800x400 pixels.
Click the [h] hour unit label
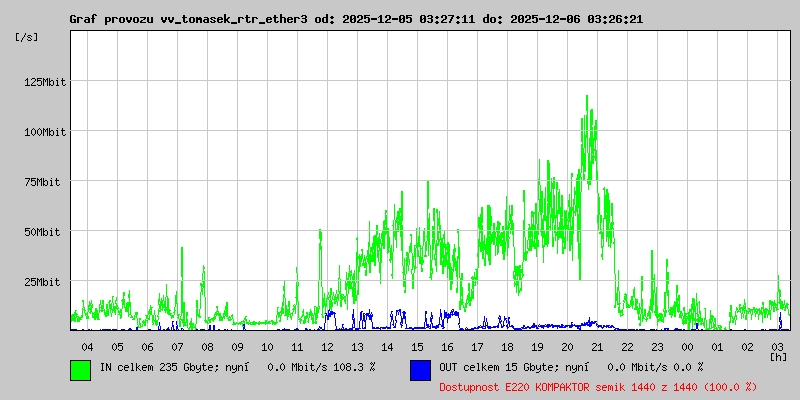778,356
